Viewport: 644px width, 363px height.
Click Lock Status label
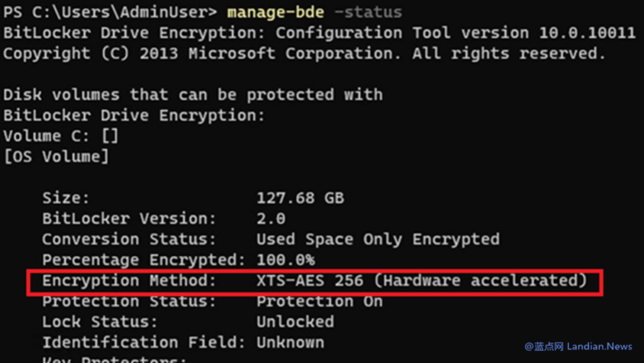tap(100, 322)
